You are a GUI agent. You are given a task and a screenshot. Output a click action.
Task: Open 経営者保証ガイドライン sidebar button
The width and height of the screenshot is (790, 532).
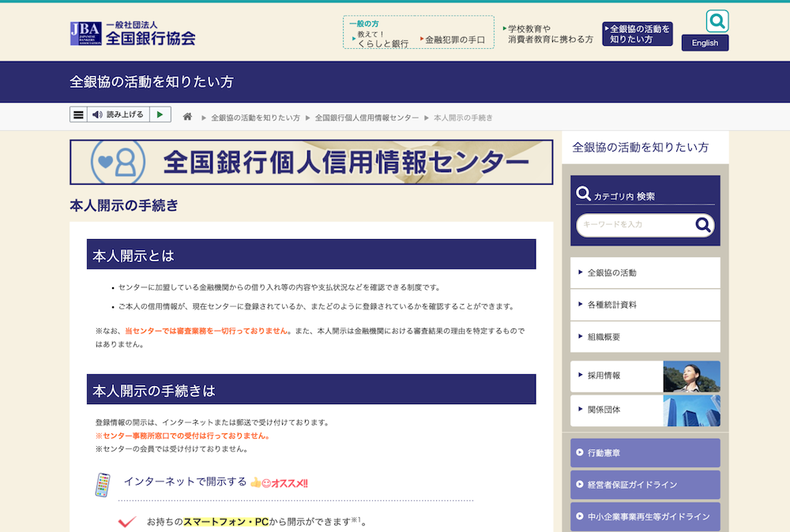645,485
